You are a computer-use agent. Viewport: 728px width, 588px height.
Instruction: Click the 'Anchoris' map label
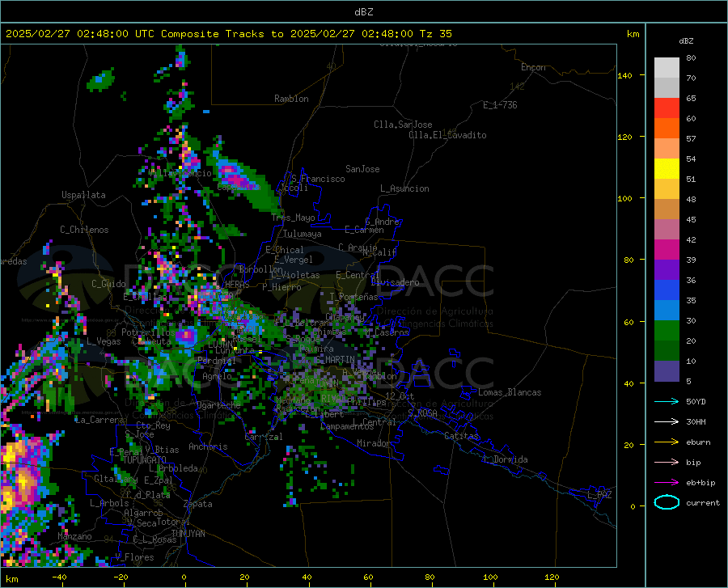click(208, 446)
